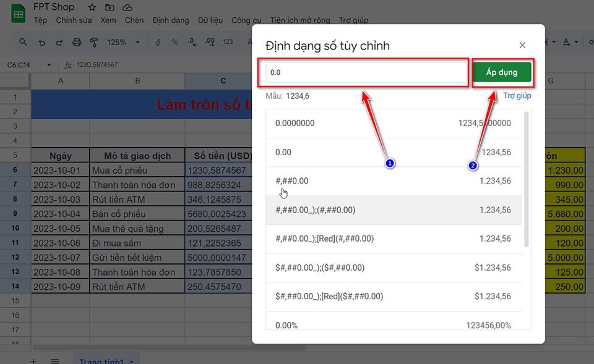Image resolution: width=594 pixels, height=364 pixels.
Task: Click cell 2023-10-09
Action: pyautogui.click(x=60, y=286)
